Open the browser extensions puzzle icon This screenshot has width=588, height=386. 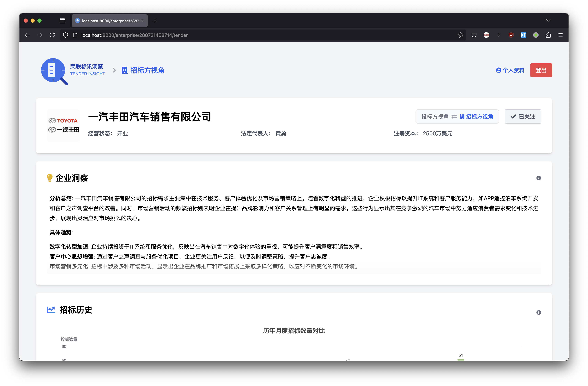click(548, 35)
